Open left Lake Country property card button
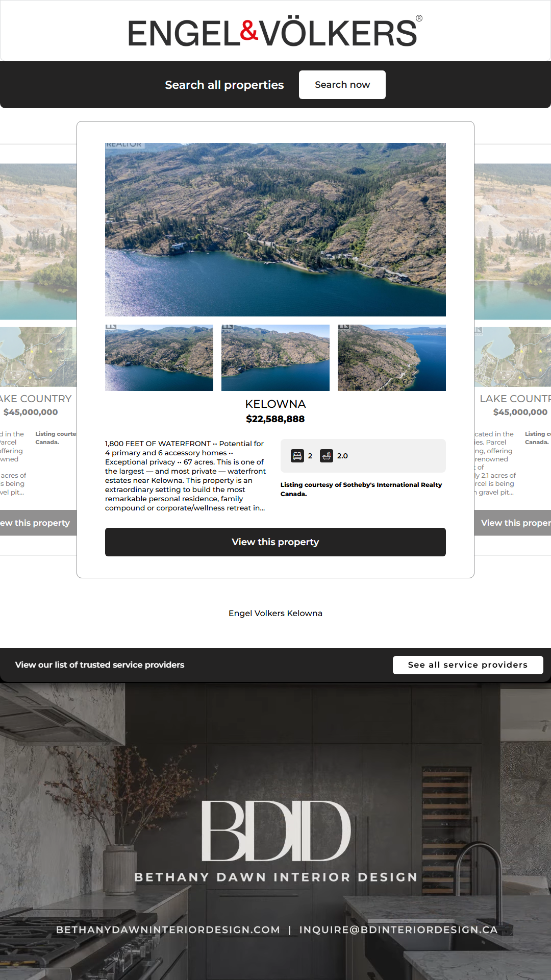Screen dimensions: 551x980 (x=37, y=523)
